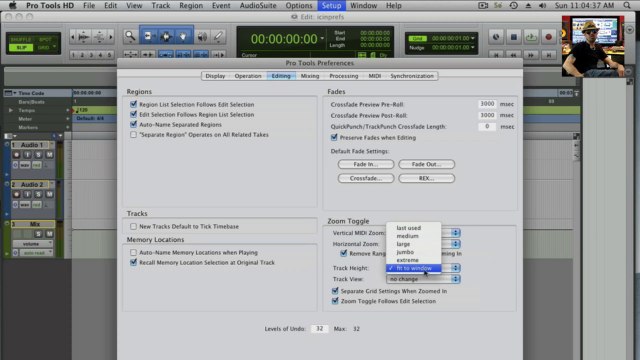Viewport: 640px width, 360px height.
Task: Click the Stop transport button
Action: pyautogui.click(x=513, y=37)
